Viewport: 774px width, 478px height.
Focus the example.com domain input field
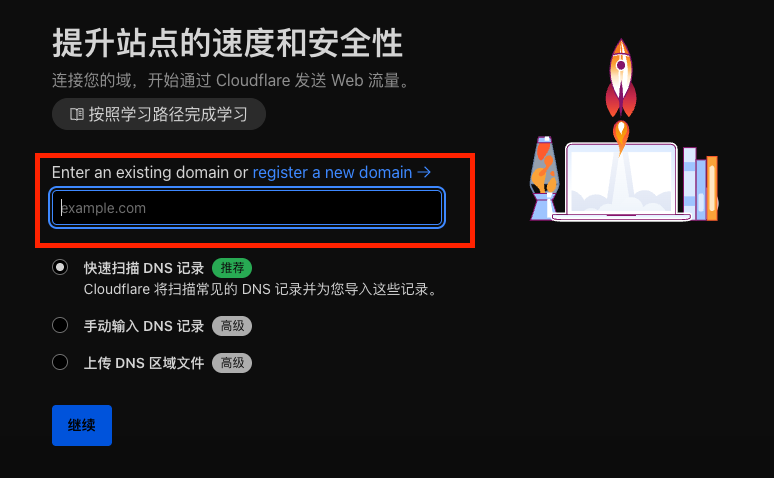click(247, 208)
